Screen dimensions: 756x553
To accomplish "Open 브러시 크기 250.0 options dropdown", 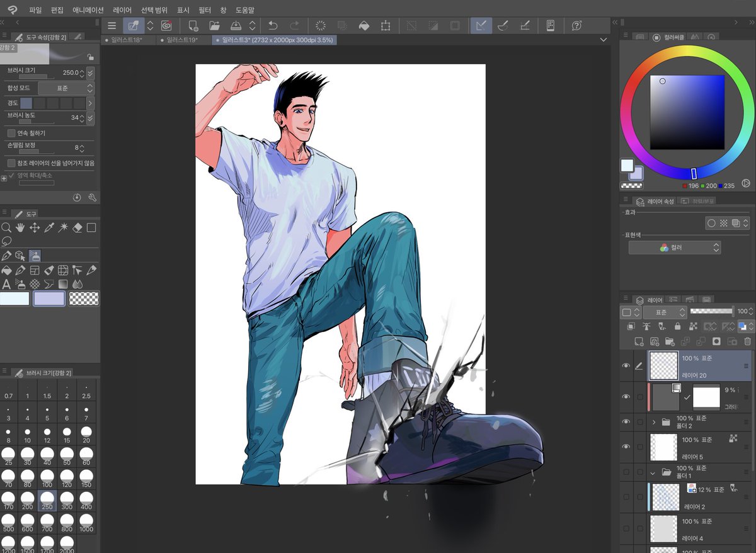I will click(x=90, y=72).
